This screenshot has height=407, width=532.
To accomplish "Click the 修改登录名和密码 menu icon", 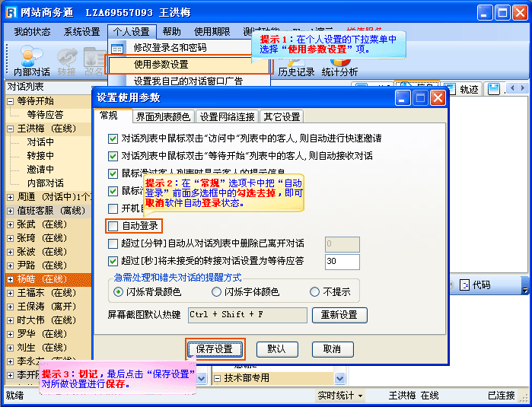I will tap(118, 48).
